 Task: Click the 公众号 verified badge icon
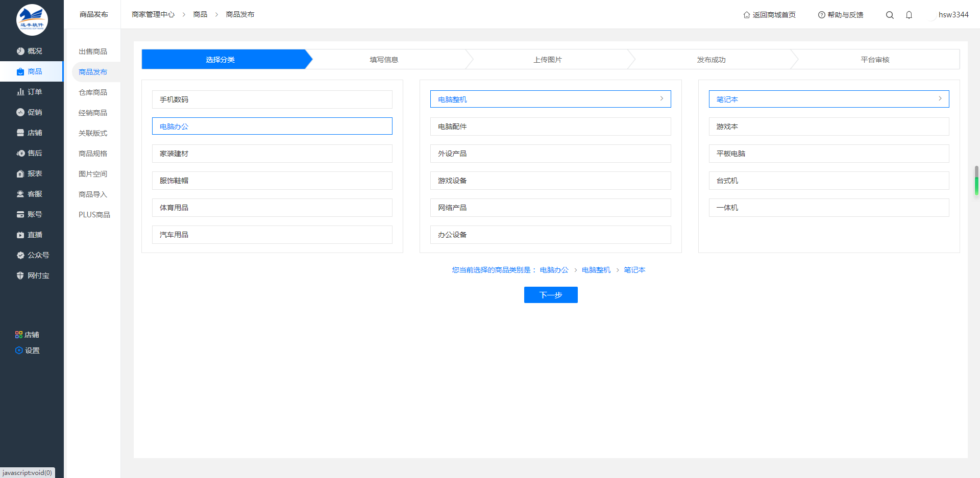[x=20, y=255]
